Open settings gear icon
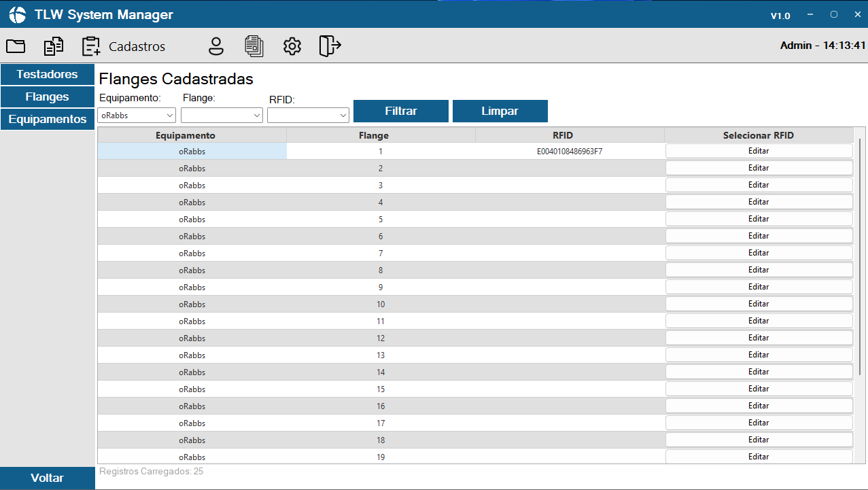868x490 pixels. point(292,46)
